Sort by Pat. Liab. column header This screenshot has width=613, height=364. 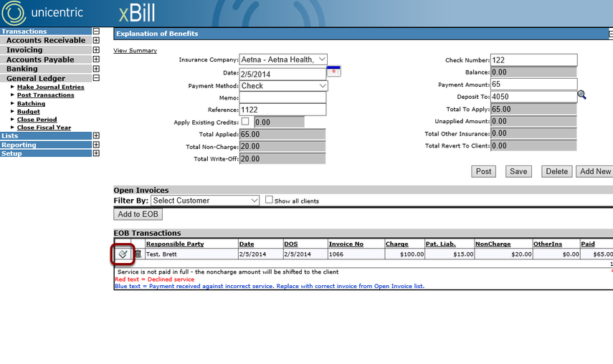[x=441, y=244]
